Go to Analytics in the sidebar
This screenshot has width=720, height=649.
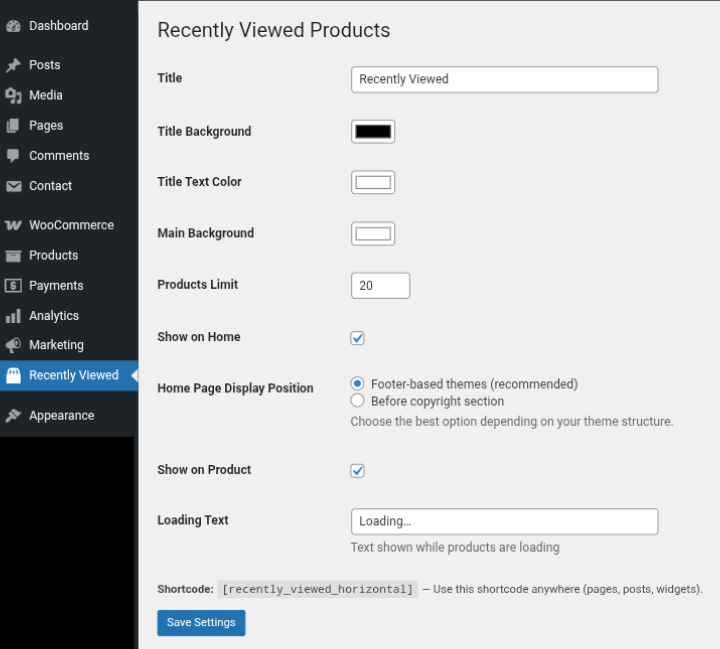[x=53, y=316]
